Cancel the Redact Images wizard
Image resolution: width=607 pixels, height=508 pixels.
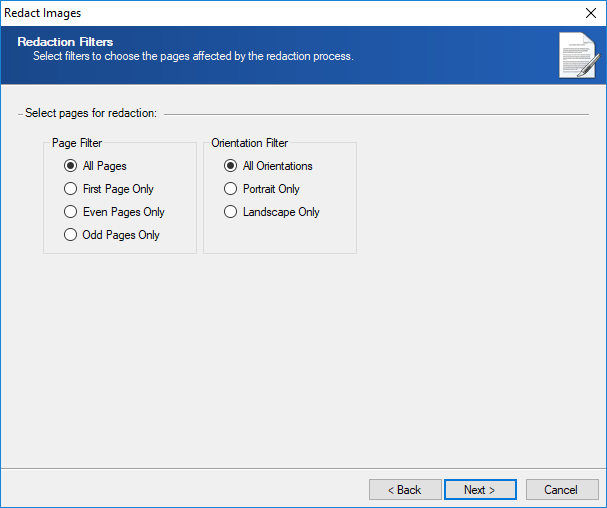tap(560, 490)
